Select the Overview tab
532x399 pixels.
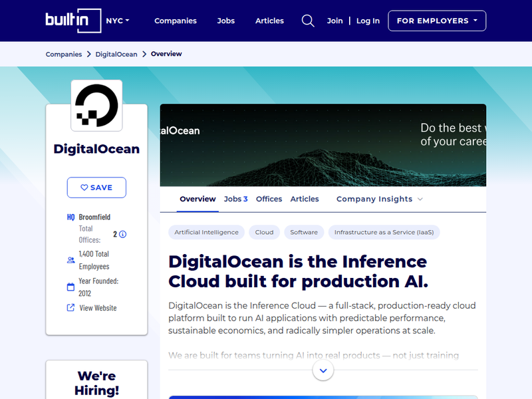click(198, 199)
